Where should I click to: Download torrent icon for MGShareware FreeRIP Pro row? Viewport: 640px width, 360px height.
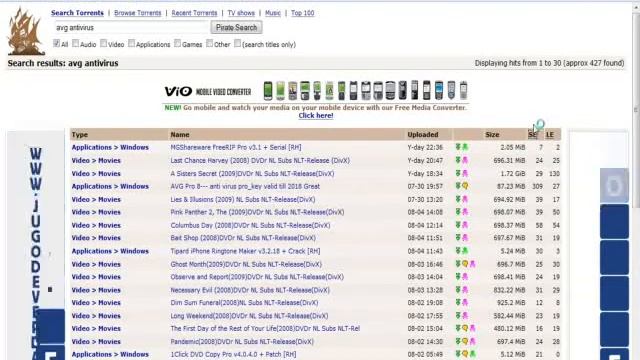pos(458,147)
